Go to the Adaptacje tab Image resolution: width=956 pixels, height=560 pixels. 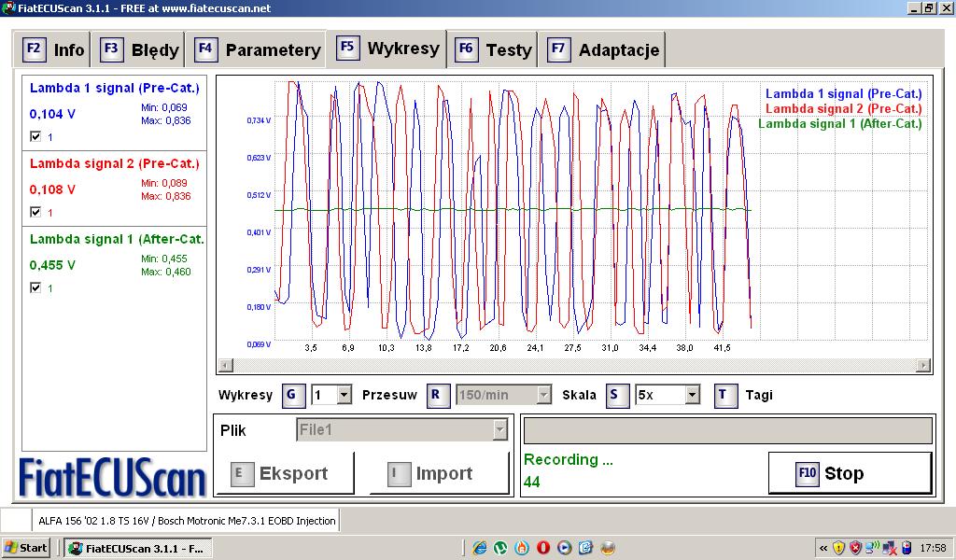tap(605, 50)
